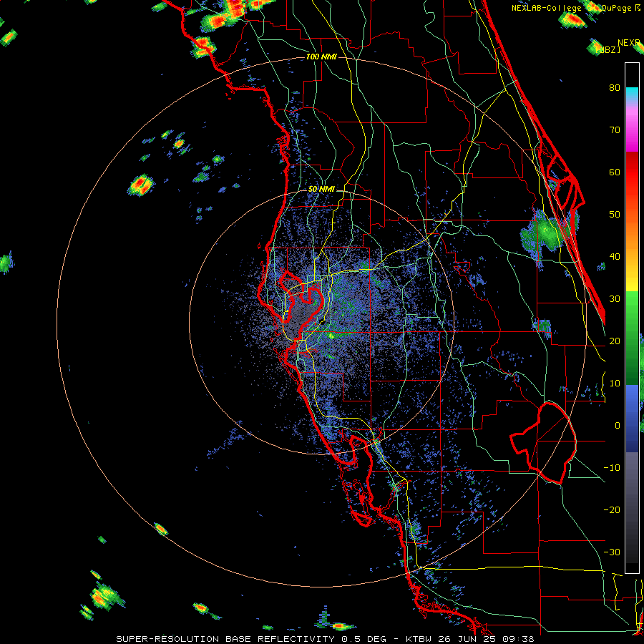The height and width of the screenshot is (644, 644).
Task: Click the 60 value on the dBZ scale
Action: click(x=615, y=172)
